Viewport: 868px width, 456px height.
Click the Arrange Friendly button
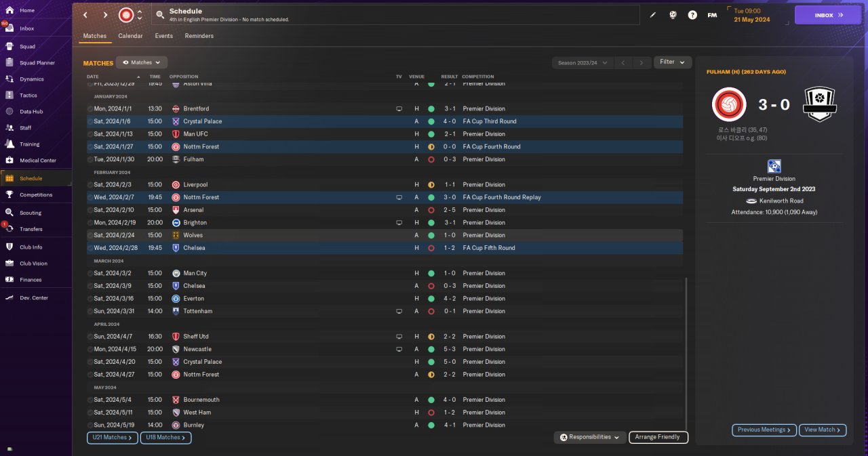(x=658, y=437)
